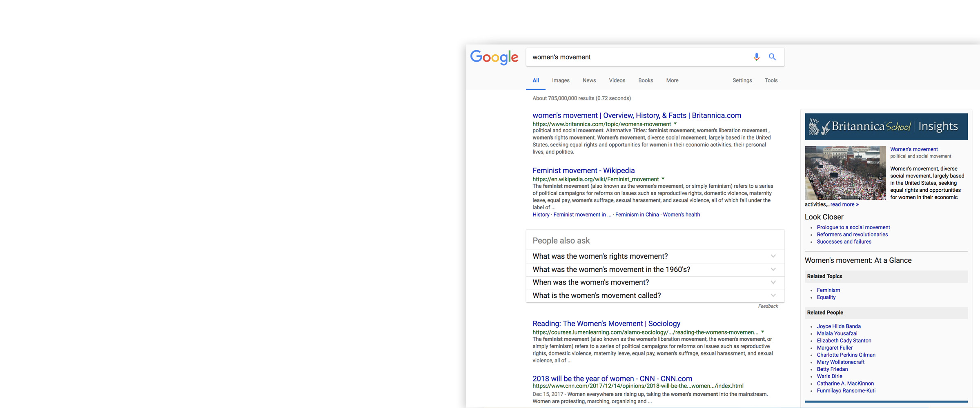Click read more » in Britannica panel
This screenshot has height=408, width=980.
(845, 204)
